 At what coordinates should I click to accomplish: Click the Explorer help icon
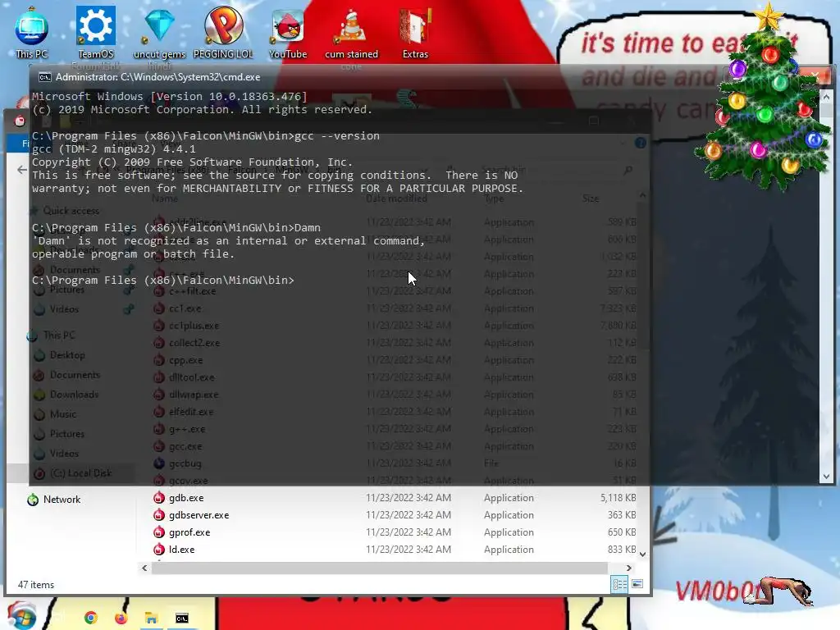640,143
